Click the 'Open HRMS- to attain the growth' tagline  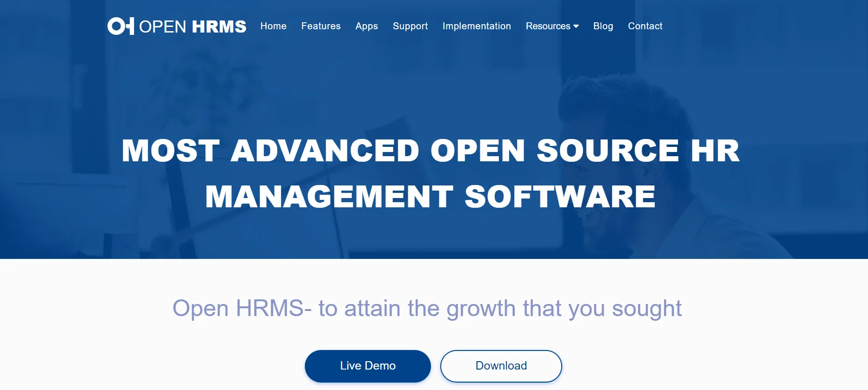click(x=427, y=309)
